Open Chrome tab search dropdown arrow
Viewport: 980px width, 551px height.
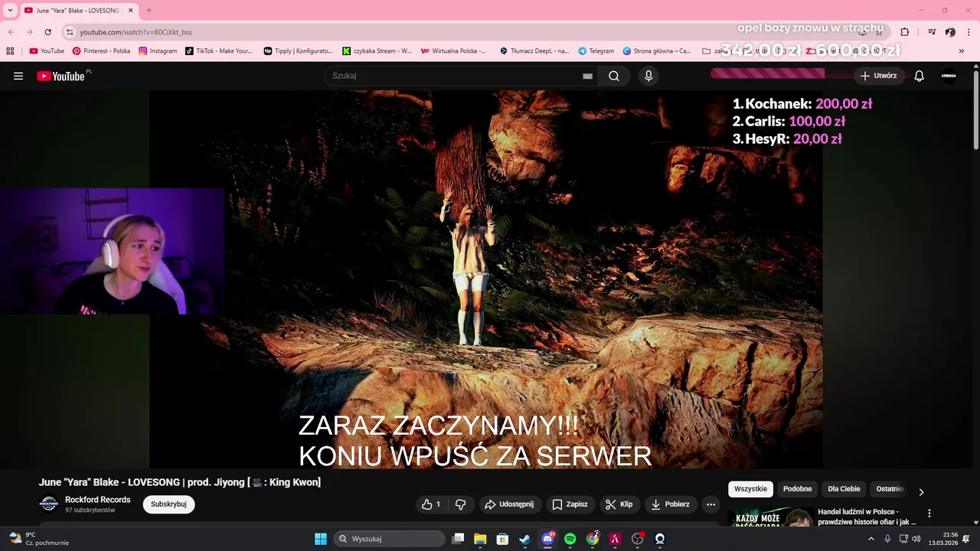10,11
